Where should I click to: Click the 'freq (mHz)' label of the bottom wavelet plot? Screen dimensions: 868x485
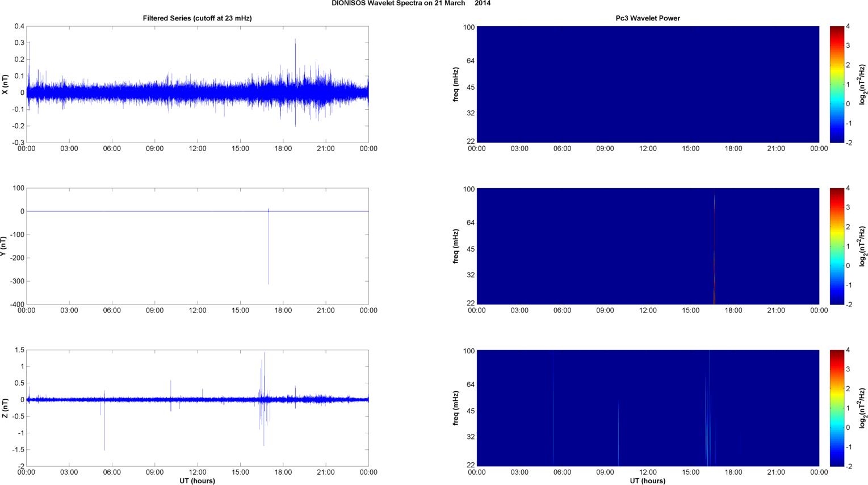click(x=456, y=408)
